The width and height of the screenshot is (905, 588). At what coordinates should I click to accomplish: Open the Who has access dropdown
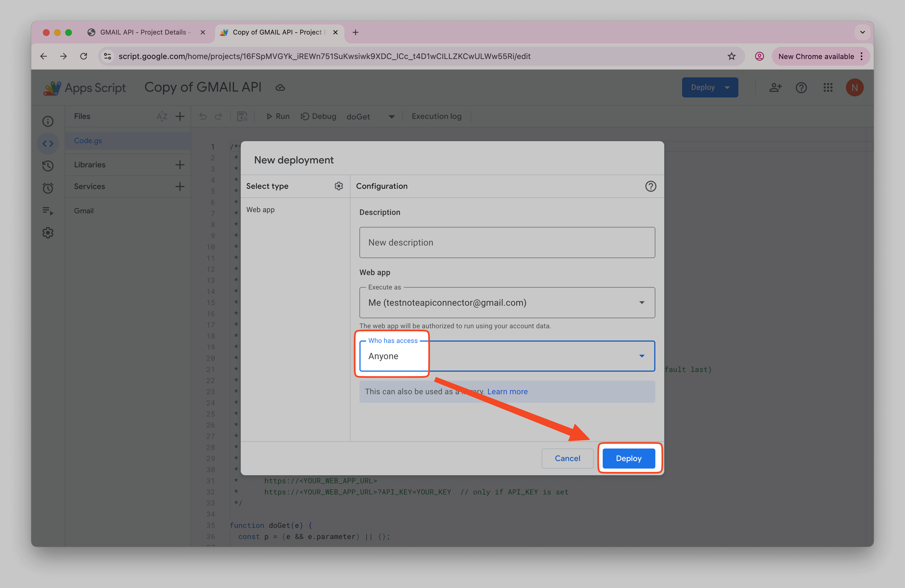pyautogui.click(x=507, y=356)
